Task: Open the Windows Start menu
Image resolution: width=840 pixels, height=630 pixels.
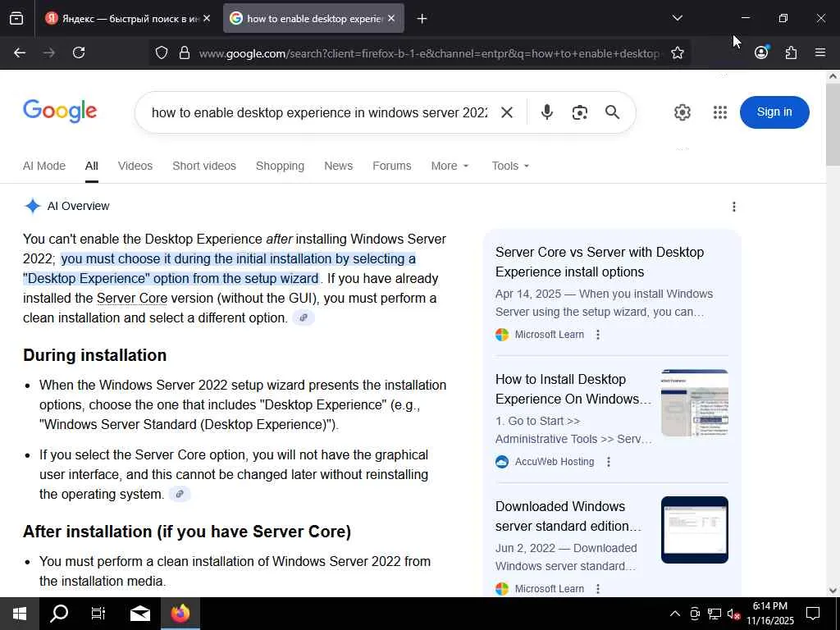Action: click(20, 614)
